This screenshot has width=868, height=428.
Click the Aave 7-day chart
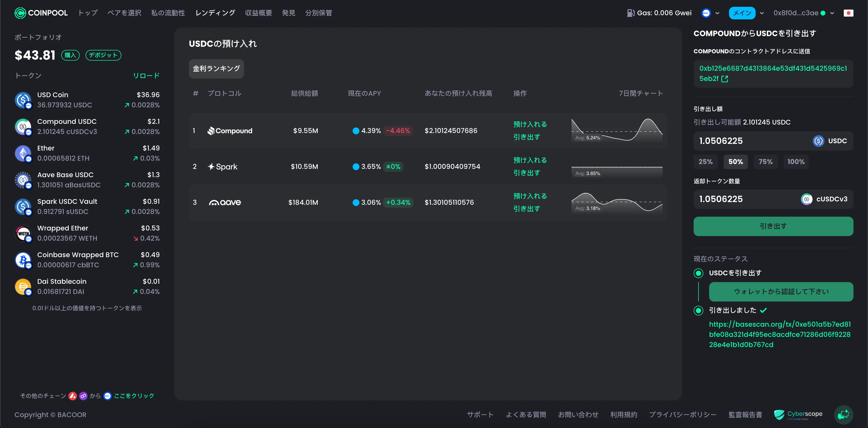617,202
